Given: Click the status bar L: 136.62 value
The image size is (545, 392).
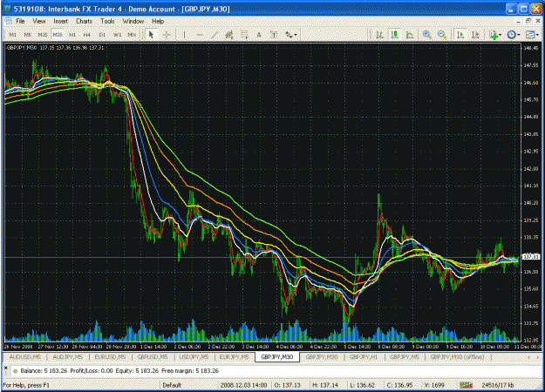Looking at the screenshot, I should click(362, 385).
